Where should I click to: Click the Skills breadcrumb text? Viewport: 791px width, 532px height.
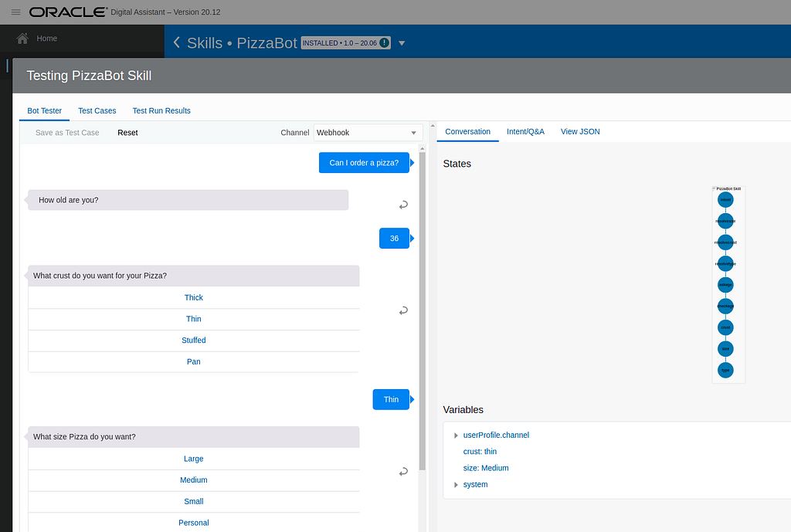click(x=204, y=43)
